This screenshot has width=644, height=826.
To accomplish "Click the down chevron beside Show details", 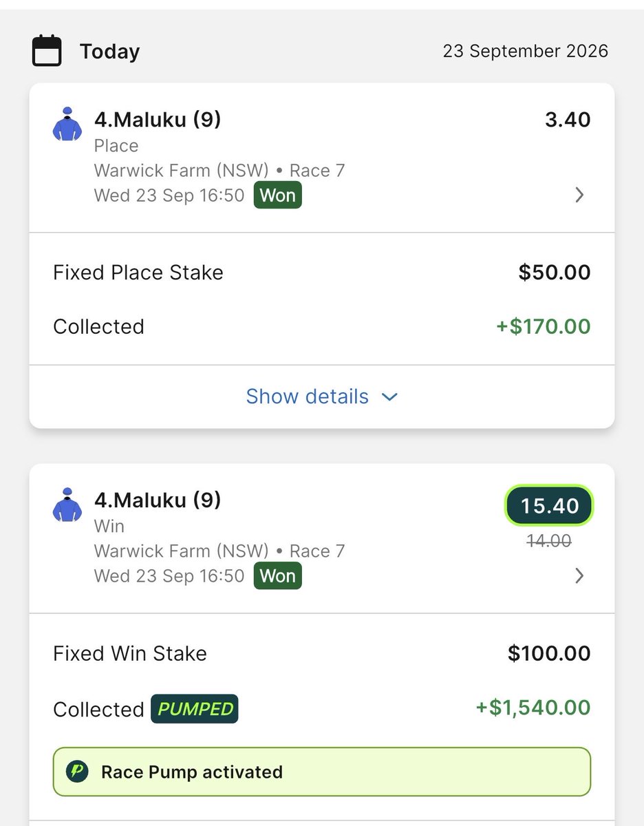I will 389,397.
